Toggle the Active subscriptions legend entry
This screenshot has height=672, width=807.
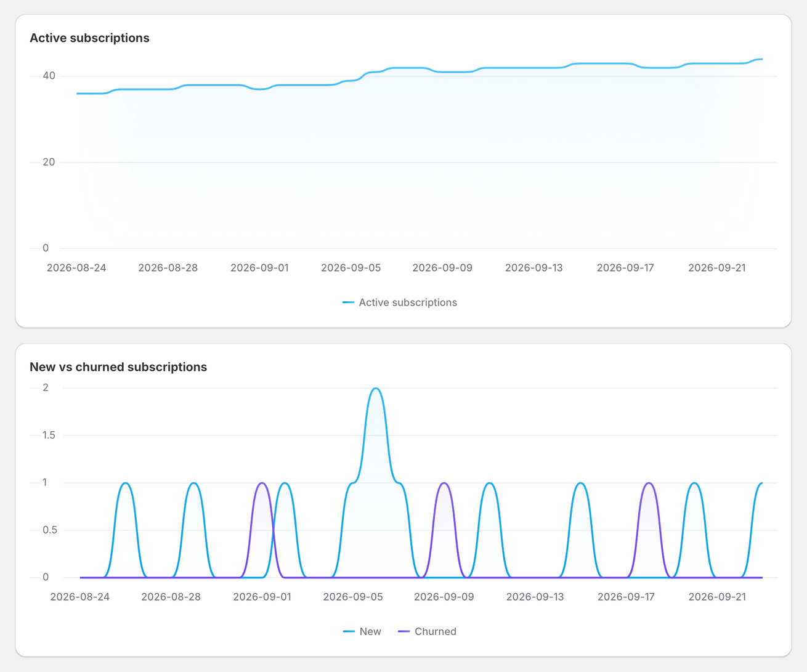400,302
